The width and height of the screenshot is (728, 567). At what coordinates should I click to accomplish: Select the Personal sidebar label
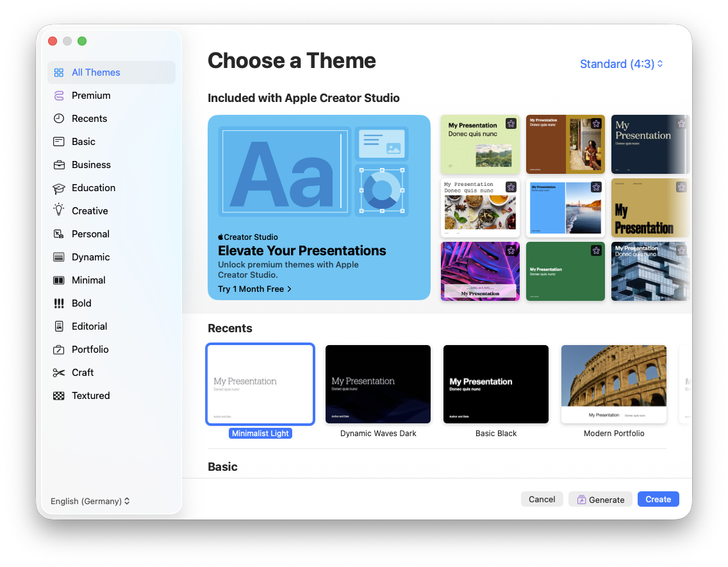[90, 234]
